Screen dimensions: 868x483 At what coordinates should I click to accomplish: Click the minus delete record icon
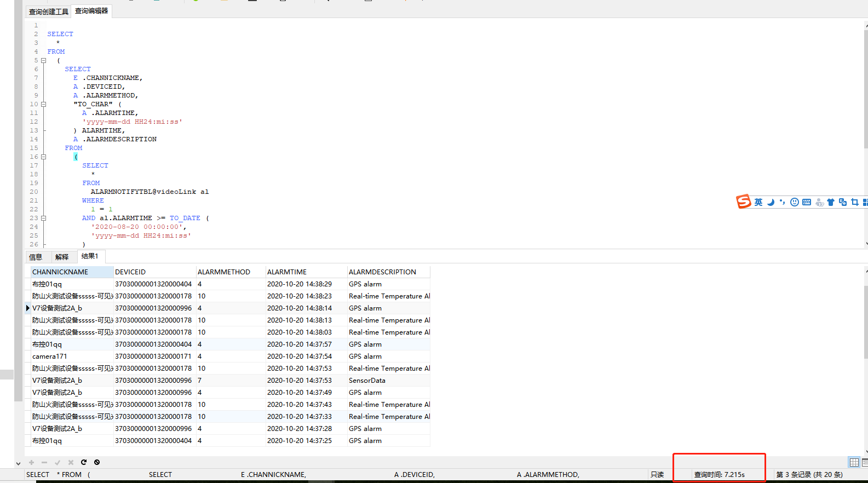44,462
